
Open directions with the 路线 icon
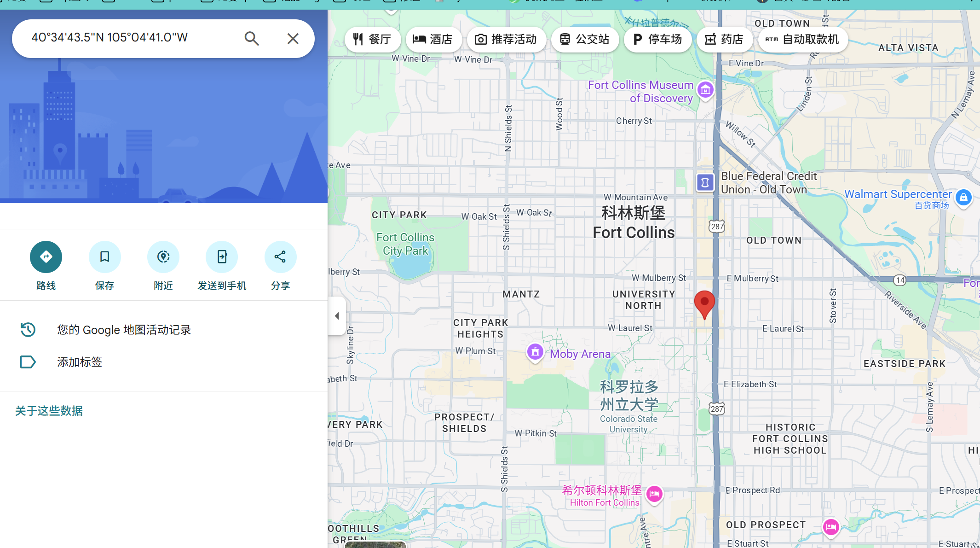point(46,257)
